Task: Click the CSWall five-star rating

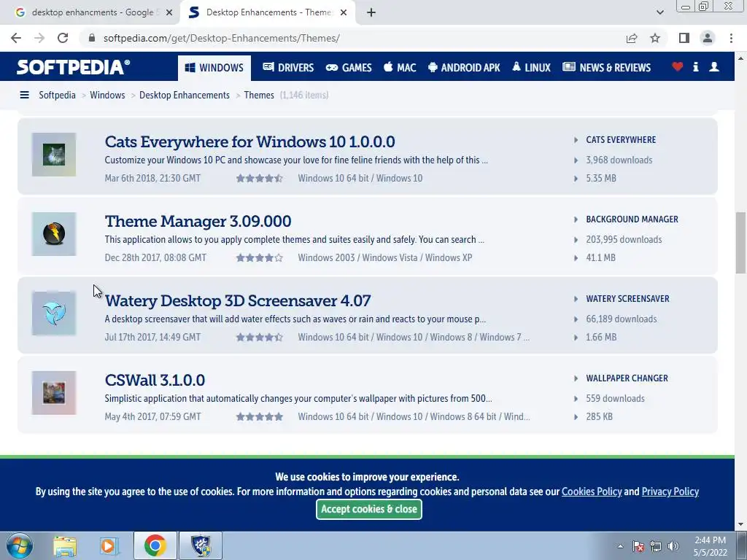Action: point(260,417)
